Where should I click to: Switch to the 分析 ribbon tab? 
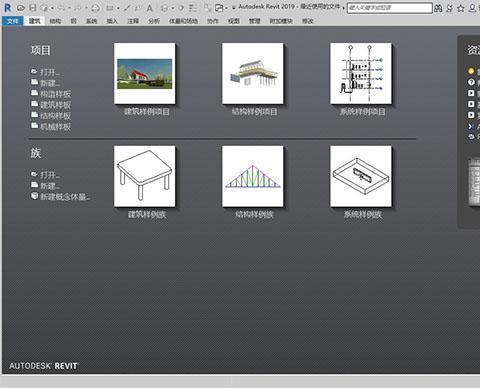pos(154,21)
